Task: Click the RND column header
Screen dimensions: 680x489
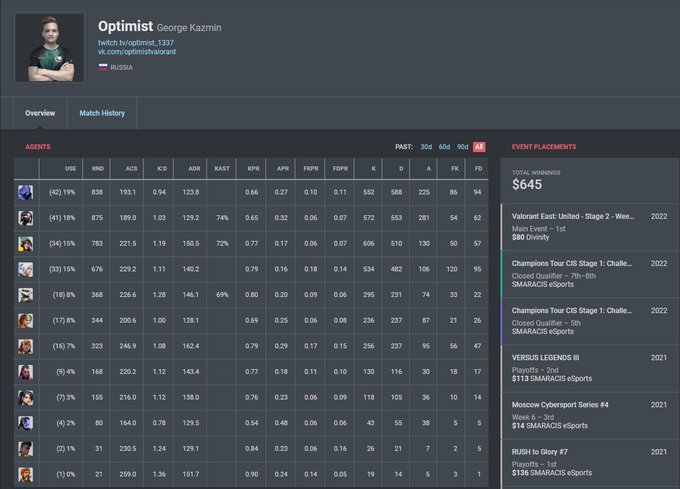Action: coord(98,169)
